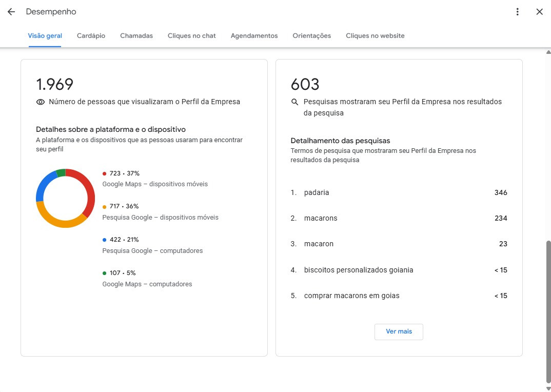Click the blue segment of the donut chart
The height and width of the screenshot is (392, 551).
(43, 185)
